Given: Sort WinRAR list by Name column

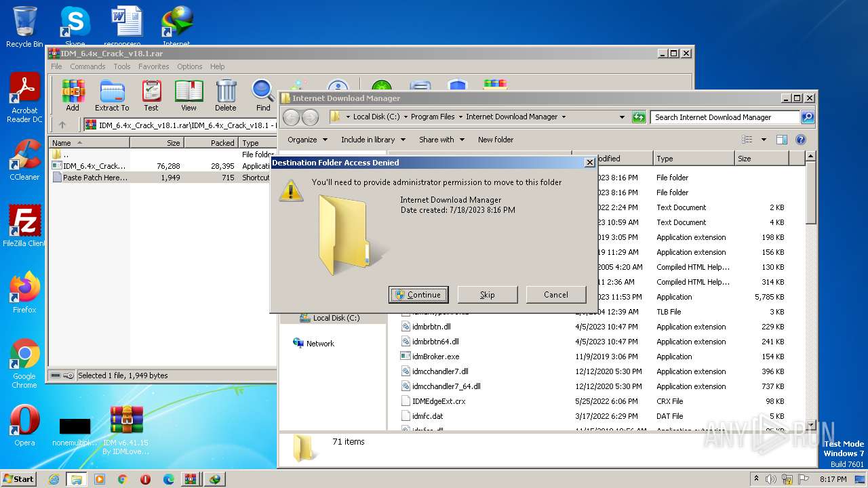Looking at the screenshot, I should (x=89, y=143).
